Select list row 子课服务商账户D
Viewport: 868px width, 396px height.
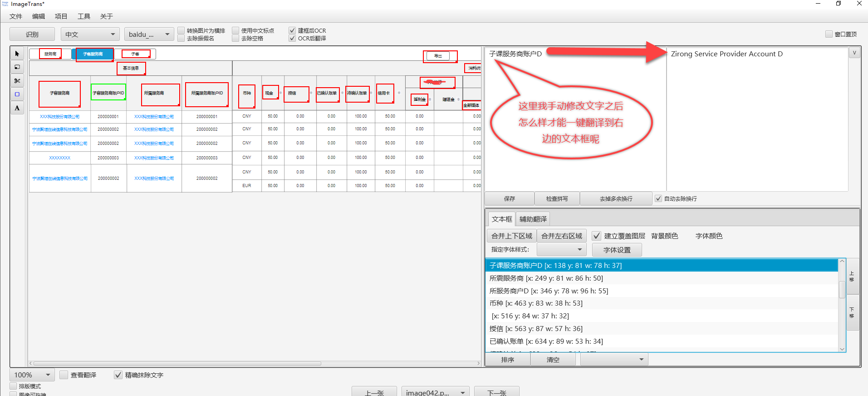pyautogui.click(x=662, y=265)
